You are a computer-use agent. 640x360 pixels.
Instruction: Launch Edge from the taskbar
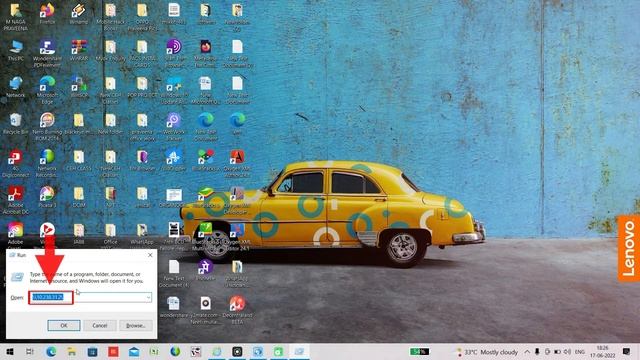click(51, 351)
